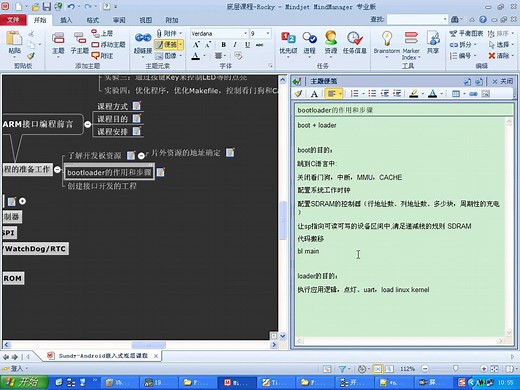Image resolution: width=520 pixels, height=390 pixels.
Task: Collapse the 程的准备工作 branch
Action: coord(57,169)
